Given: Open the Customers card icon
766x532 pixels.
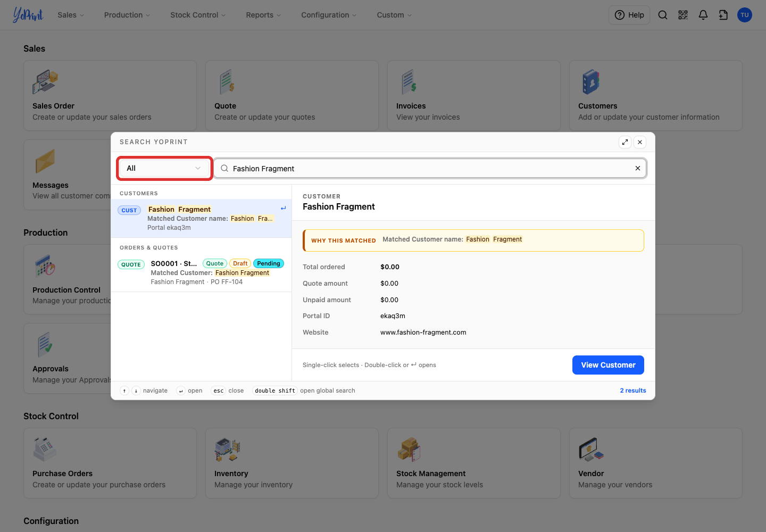Looking at the screenshot, I should click(x=590, y=82).
